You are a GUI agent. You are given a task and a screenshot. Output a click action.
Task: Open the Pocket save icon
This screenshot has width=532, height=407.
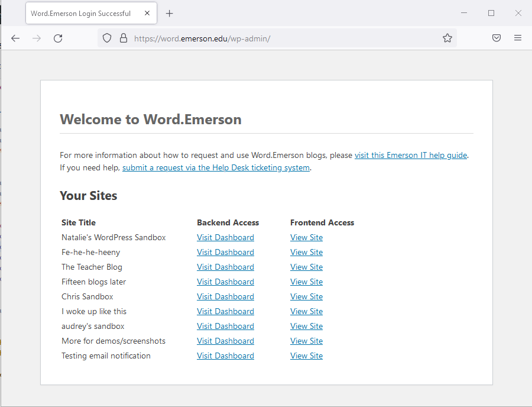point(497,38)
